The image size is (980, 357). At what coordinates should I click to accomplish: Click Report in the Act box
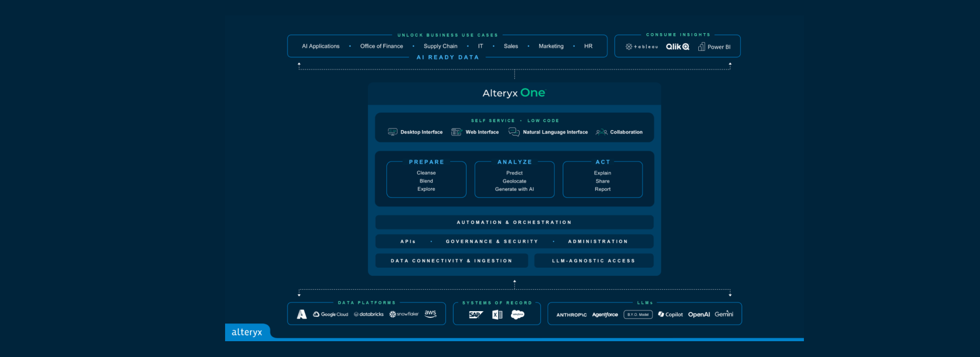tap(603, 189)
